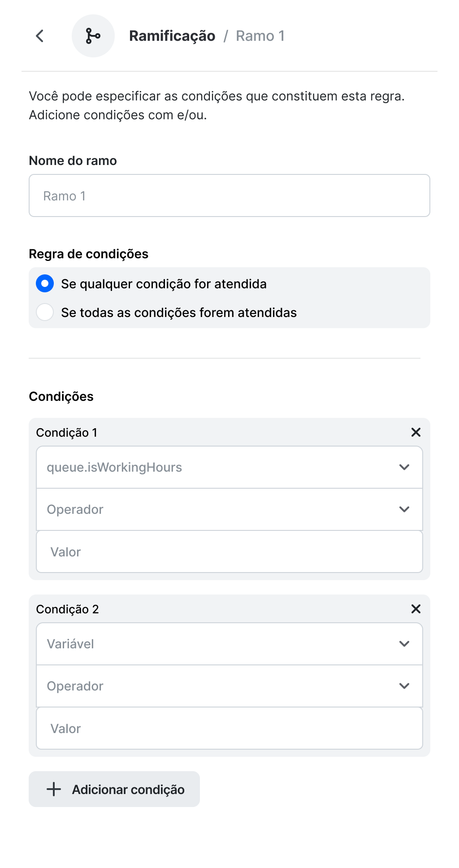
Task: Click the Valor field in Condição 1
Action: click(229, 551)
